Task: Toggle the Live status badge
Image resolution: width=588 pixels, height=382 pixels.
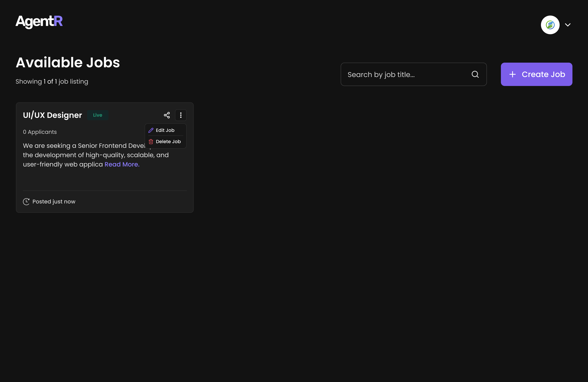Action: pos(98,115)
